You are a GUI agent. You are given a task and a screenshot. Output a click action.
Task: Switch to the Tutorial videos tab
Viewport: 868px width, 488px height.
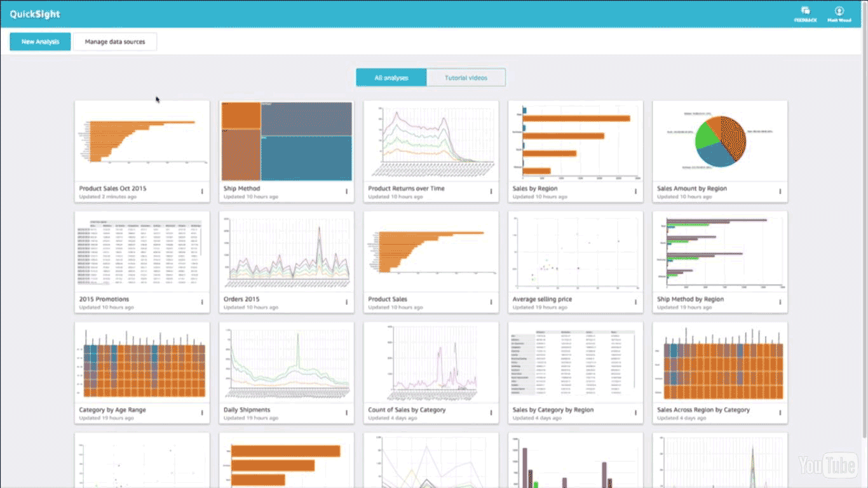[466, 78]
